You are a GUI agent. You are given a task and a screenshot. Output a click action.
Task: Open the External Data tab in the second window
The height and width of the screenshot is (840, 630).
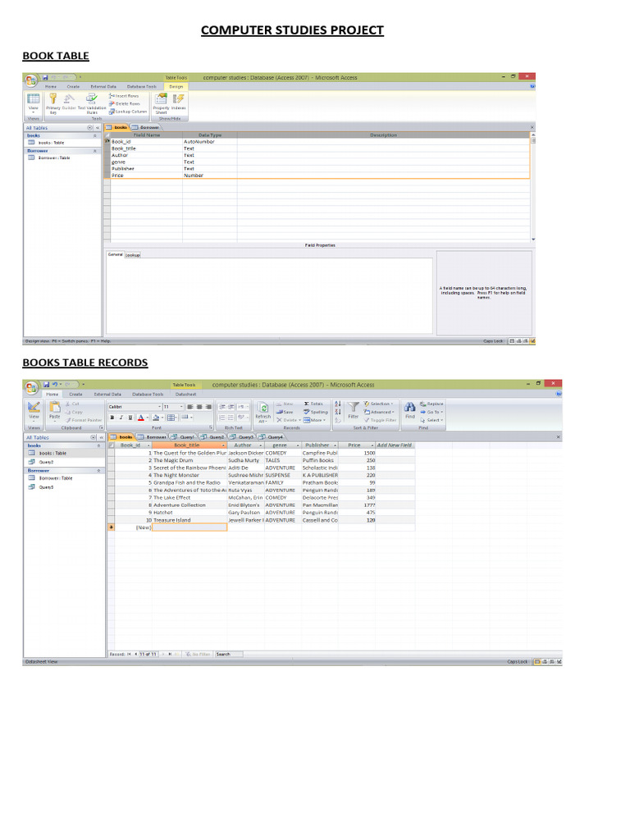[x=107, y=395]
